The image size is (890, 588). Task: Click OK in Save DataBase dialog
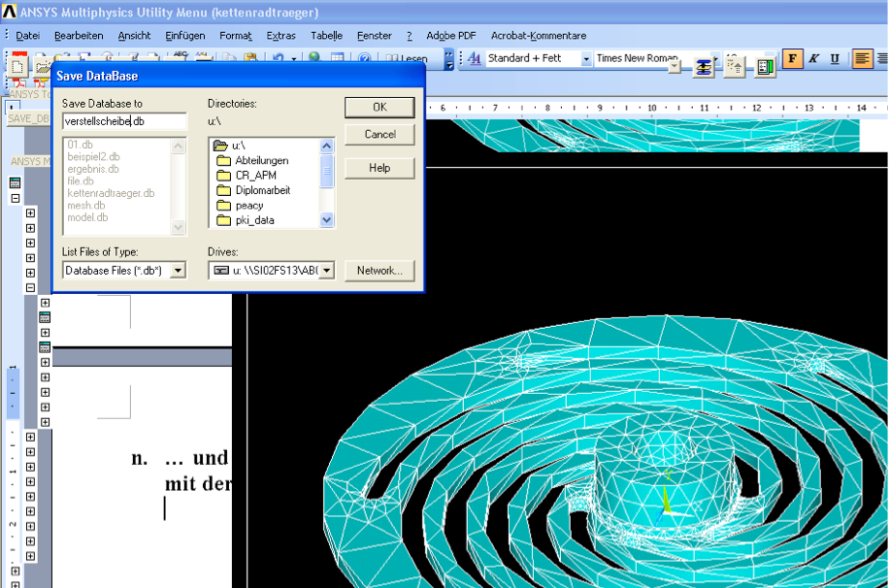(x=379, y=108)
